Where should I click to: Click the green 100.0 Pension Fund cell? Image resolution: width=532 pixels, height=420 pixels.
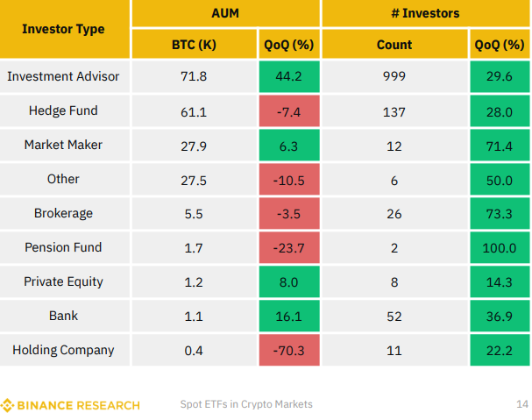click(x=500, y=247)
